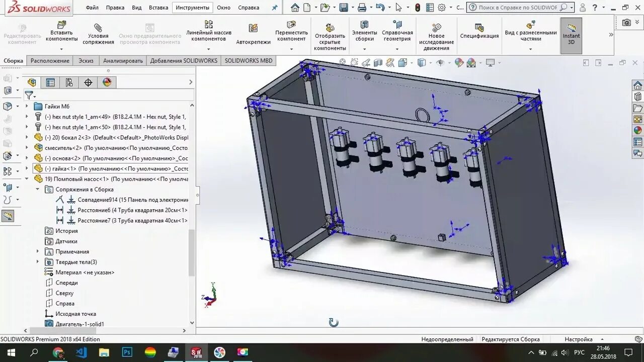
Task: Click the Undo arrow icon
Action: pos(380,8)
